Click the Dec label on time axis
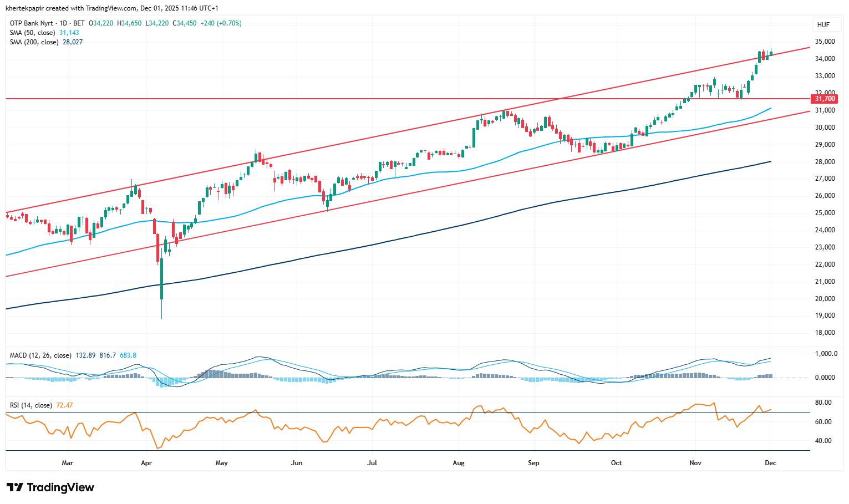This screenshot has height=504, width=849. click(770, 462)
